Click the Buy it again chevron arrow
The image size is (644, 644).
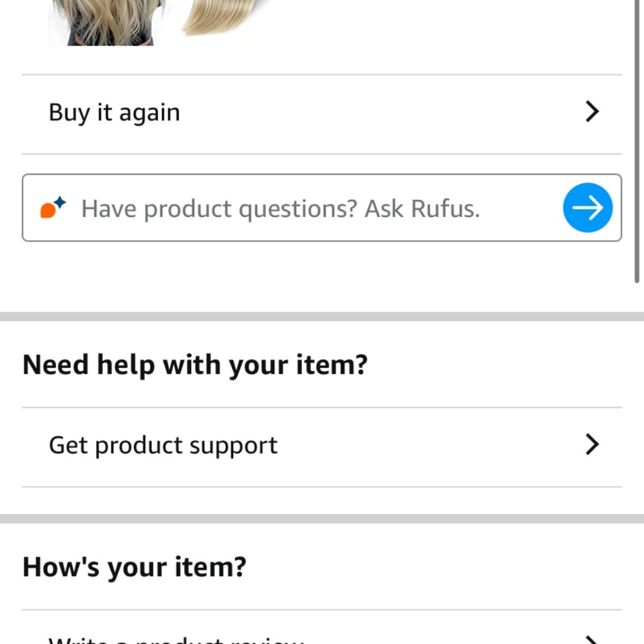pos(592,112)
